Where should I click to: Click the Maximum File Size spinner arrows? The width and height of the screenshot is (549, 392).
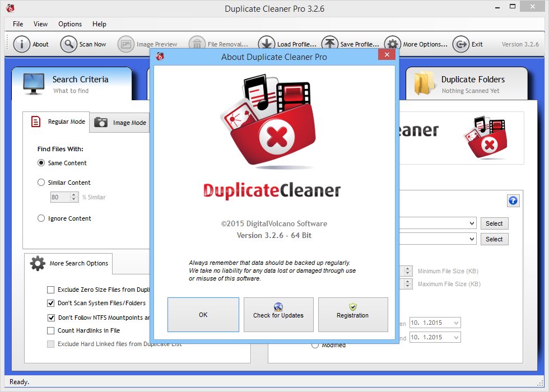click(408, 284)
